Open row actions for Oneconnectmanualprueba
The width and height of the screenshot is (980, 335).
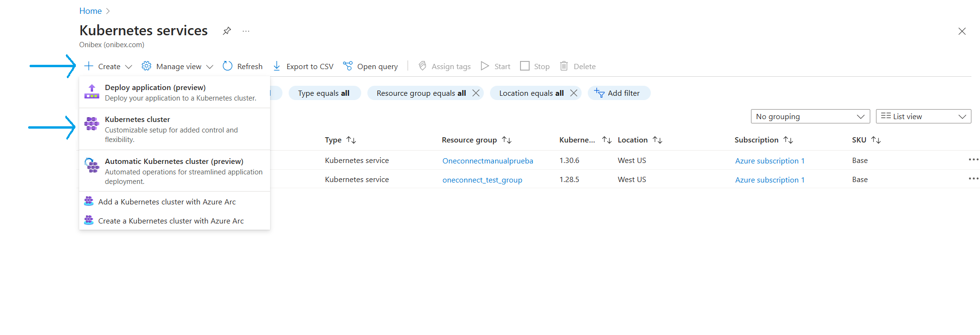(x=973, y=160)
